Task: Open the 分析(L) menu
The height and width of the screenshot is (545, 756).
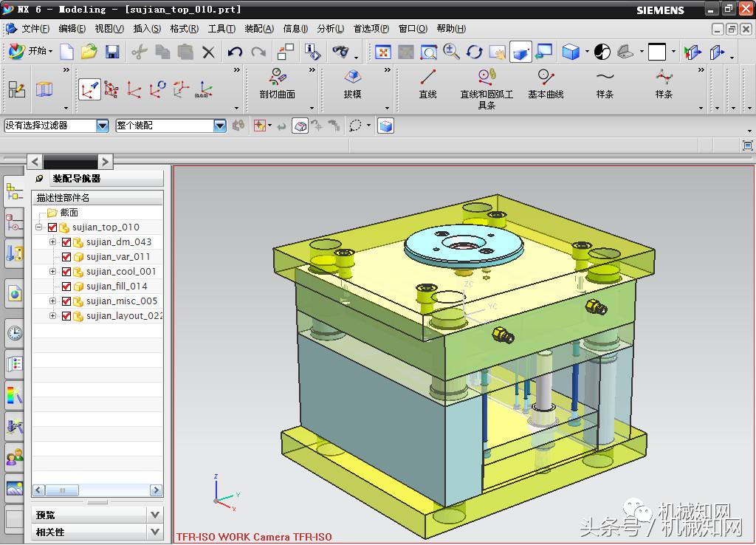Action: click(330, 29)
